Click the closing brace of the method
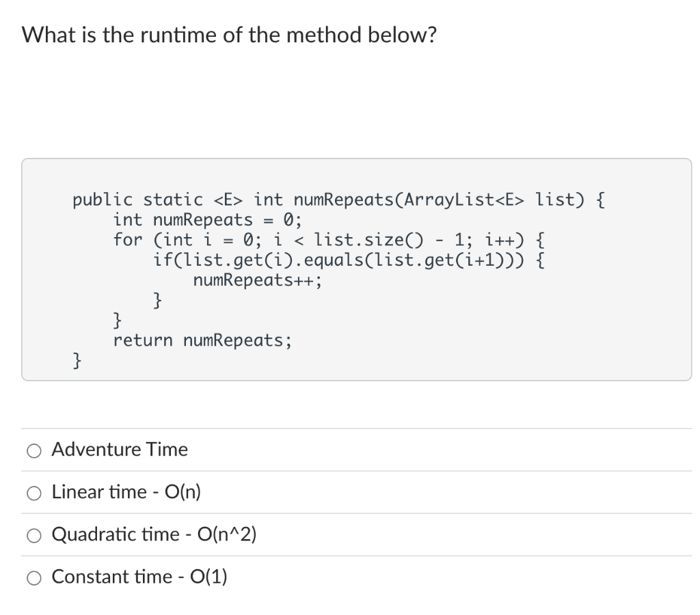Image resolution: width=700 pixels, height=615 pixels. [x=75, y=360]
